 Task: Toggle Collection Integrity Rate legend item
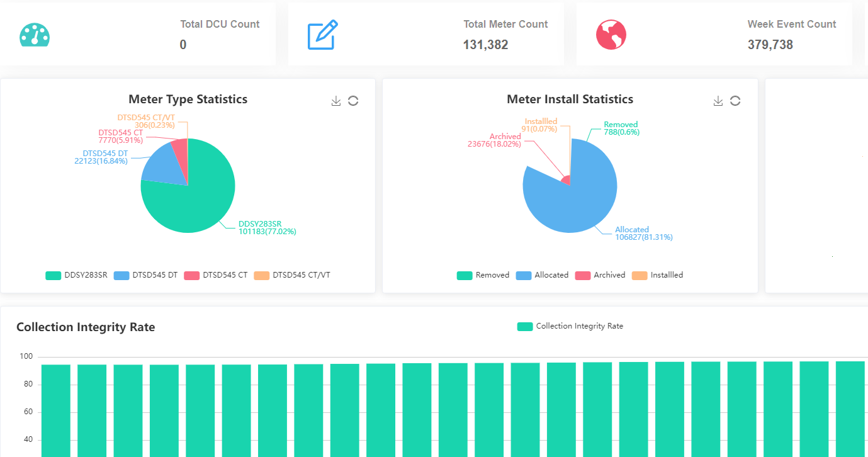point(570,326)
